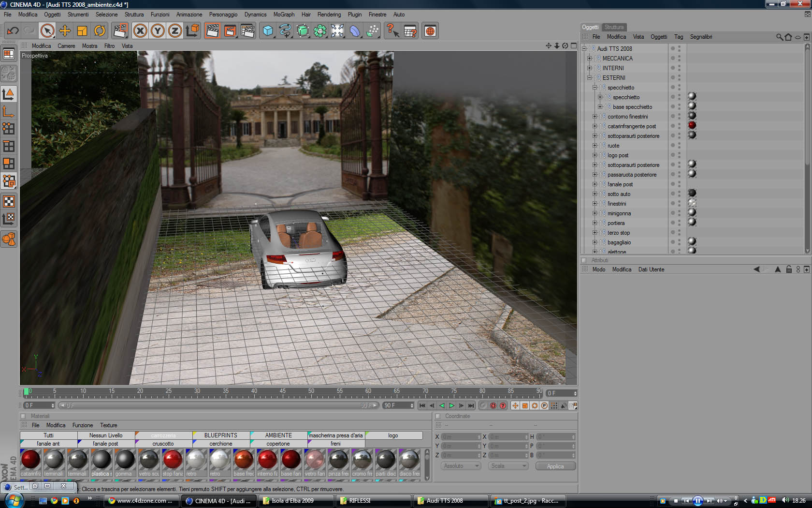Viewport: 812px width, 508px height.
Task: Click the Tutti material layer button
Action: 48,435
